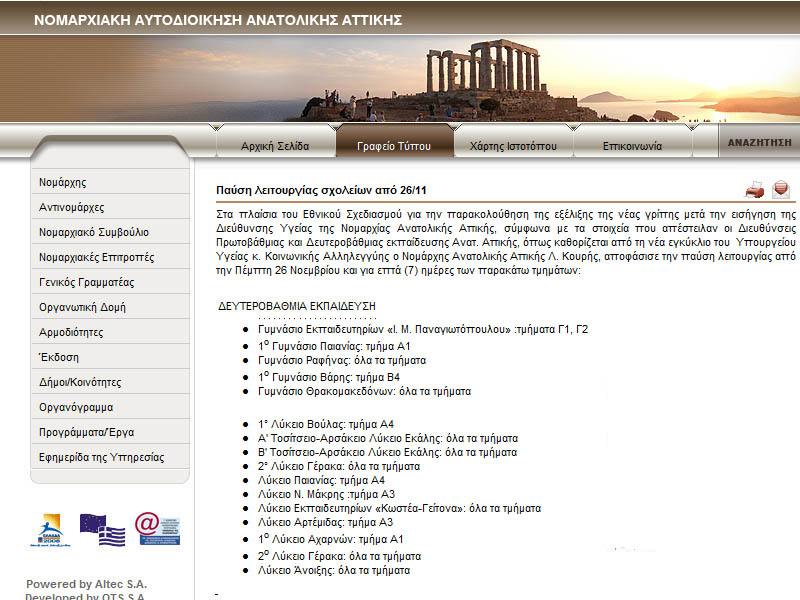The height and width of the screenshot is (600, 800).
Task: Click the EU and Greek flags logo
Action: pos(103,530)
